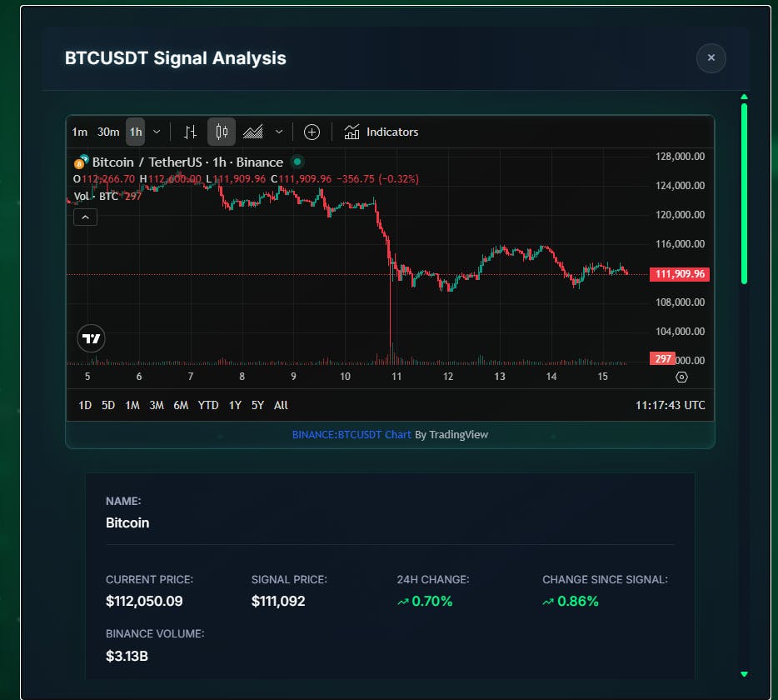Image resolution: width=778 pixels, height=700 pixels.
Task: Set the date range to 1D
Action: 85,406
